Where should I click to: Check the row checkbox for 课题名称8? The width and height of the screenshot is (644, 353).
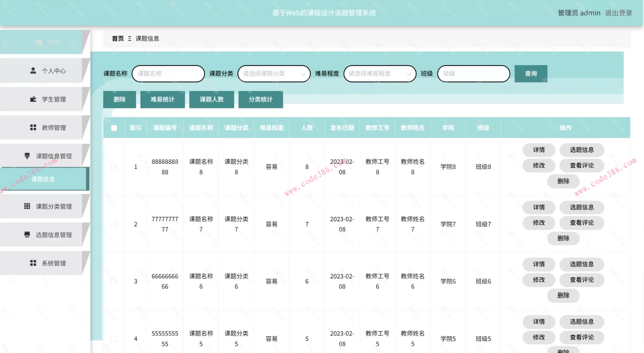114,166
